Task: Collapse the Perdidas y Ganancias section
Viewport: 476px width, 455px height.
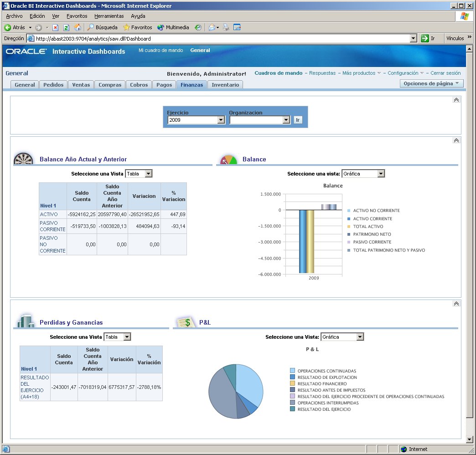Action: [456, 304]
